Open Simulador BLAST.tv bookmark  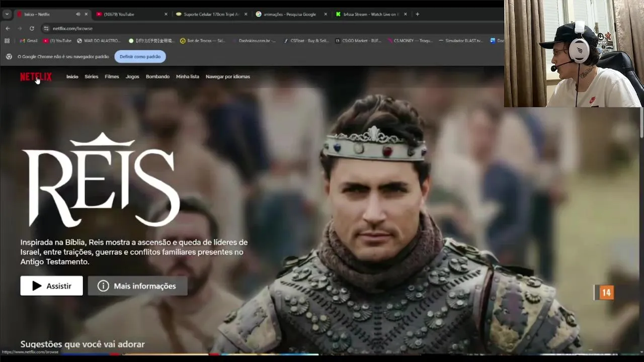pos(461,41)
